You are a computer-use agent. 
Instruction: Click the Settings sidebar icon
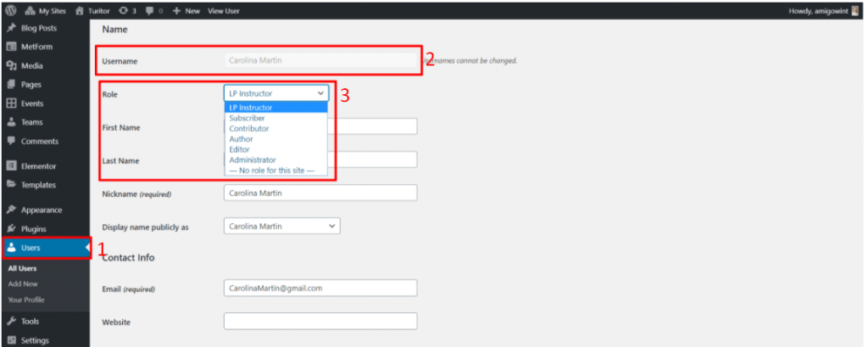(11, 340)
